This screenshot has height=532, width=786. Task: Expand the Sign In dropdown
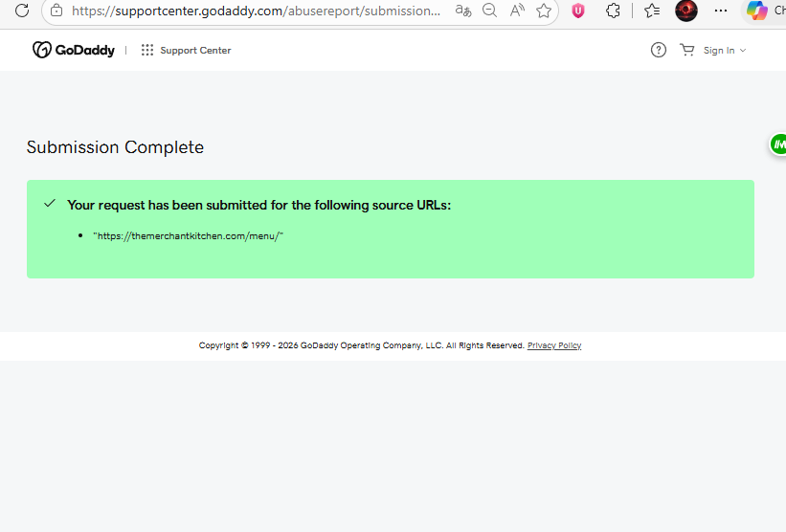(x=725, y=50)
